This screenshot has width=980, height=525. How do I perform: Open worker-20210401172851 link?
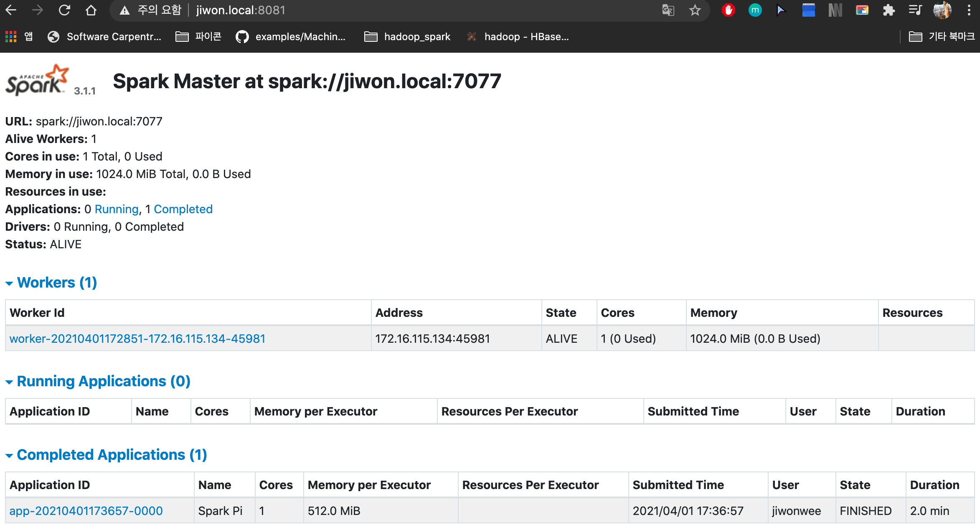(x=137, y=339)
